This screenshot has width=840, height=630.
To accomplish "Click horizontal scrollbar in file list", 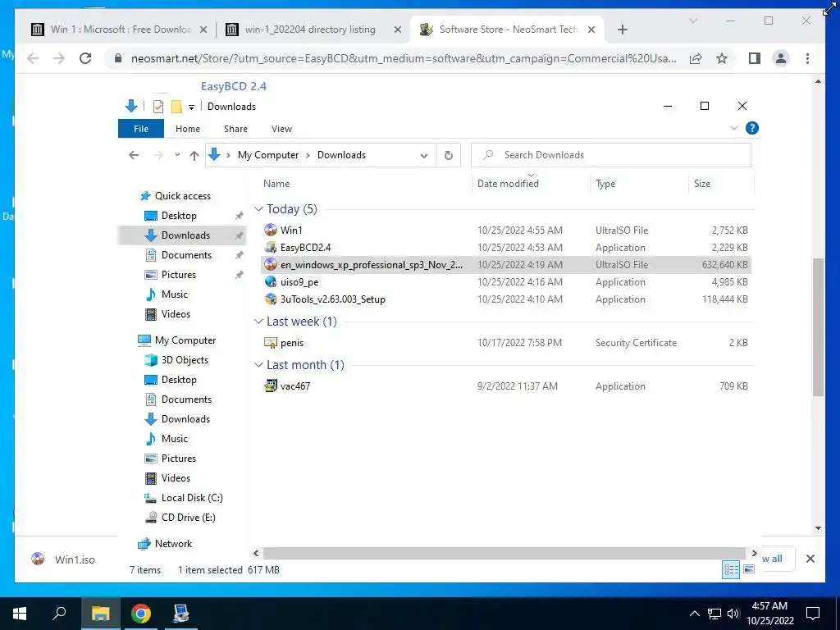I will click(x=504, y=553).
